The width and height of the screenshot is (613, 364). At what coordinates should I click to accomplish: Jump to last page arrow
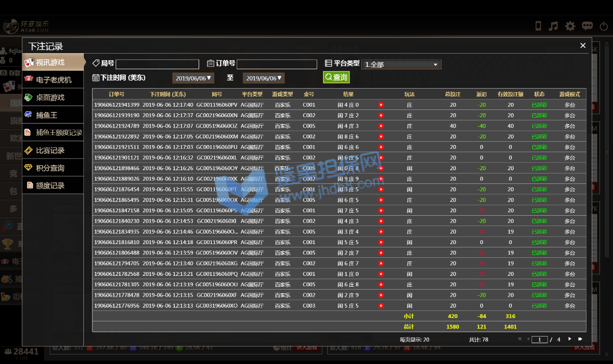580,339
